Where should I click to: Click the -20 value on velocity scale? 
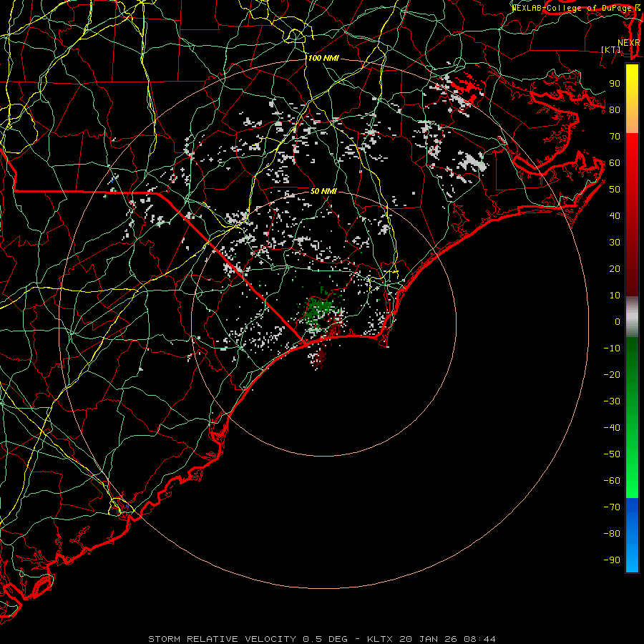612,375
